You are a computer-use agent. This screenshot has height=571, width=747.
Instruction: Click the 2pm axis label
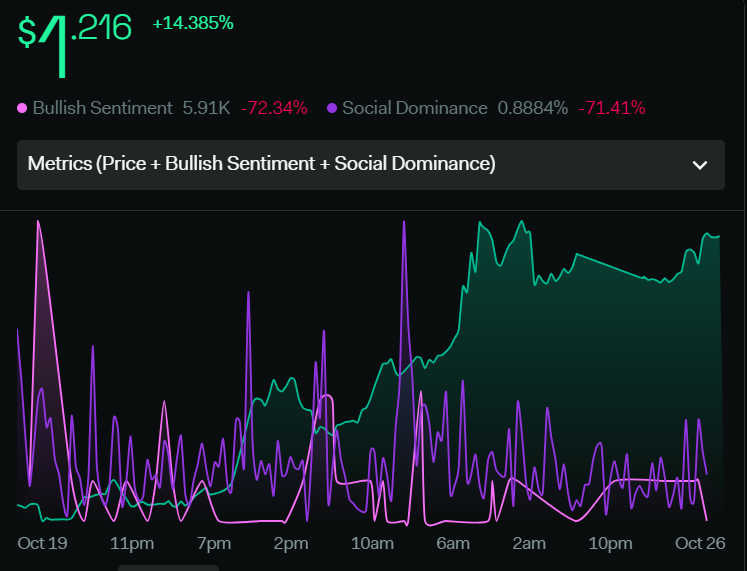[x=291, y=543]
